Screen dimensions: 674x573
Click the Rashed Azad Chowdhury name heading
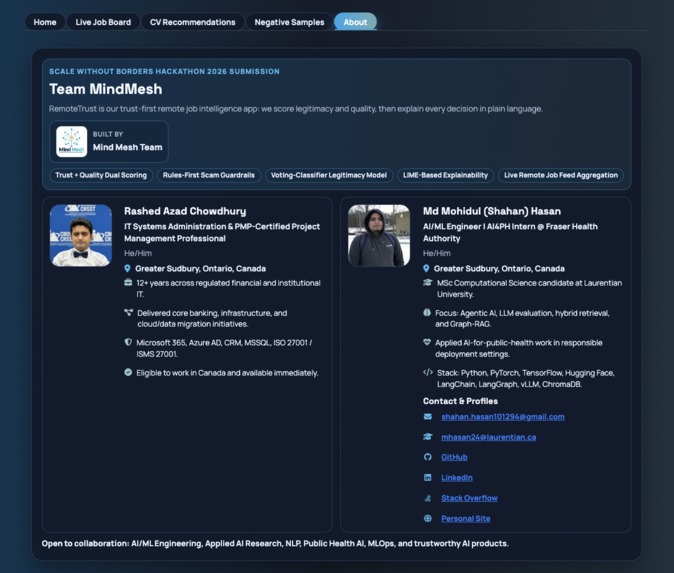pyautogui.click(x=185, y=211)
